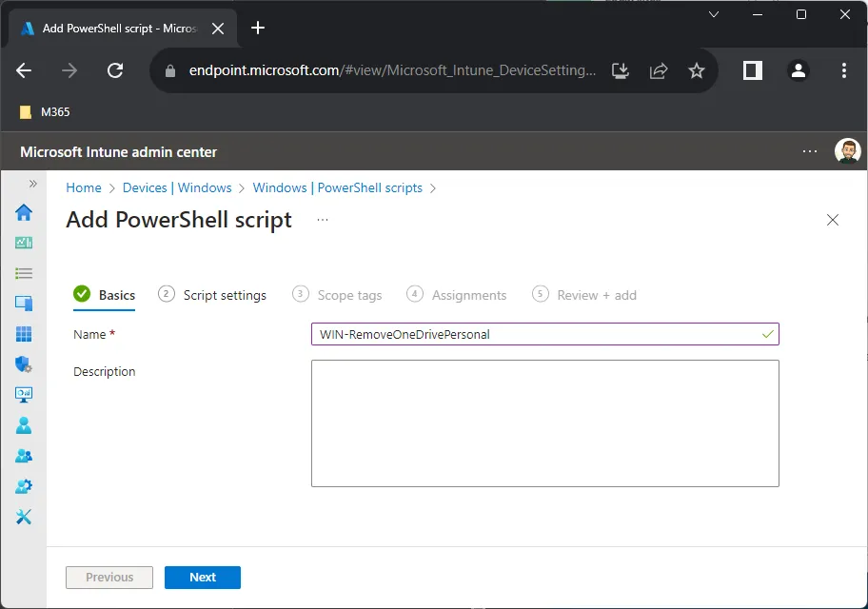Open the M365 bookmarks folder
Image resolution: width=868 pixels, height=609 pixels.
[45, 112]
